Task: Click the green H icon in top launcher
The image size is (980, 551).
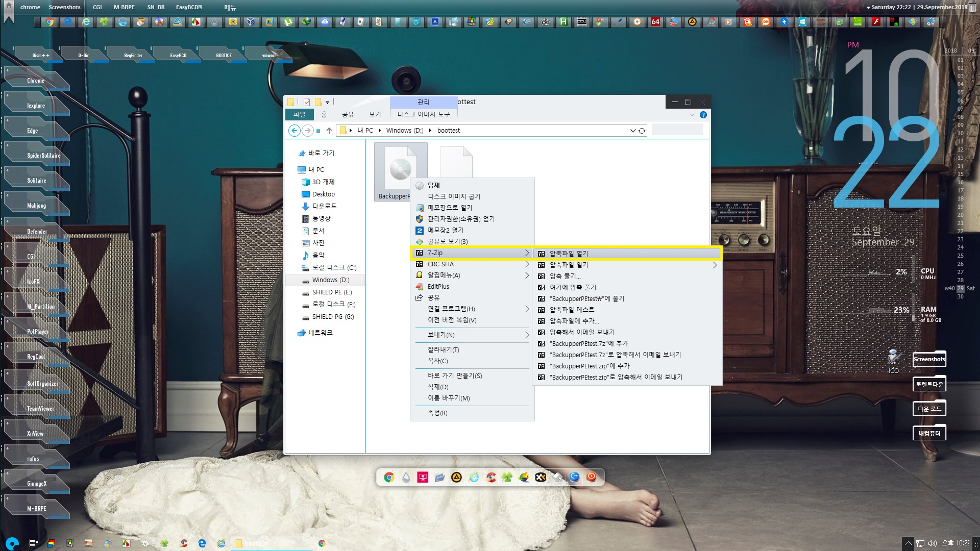Action: [x=563, y=22]
